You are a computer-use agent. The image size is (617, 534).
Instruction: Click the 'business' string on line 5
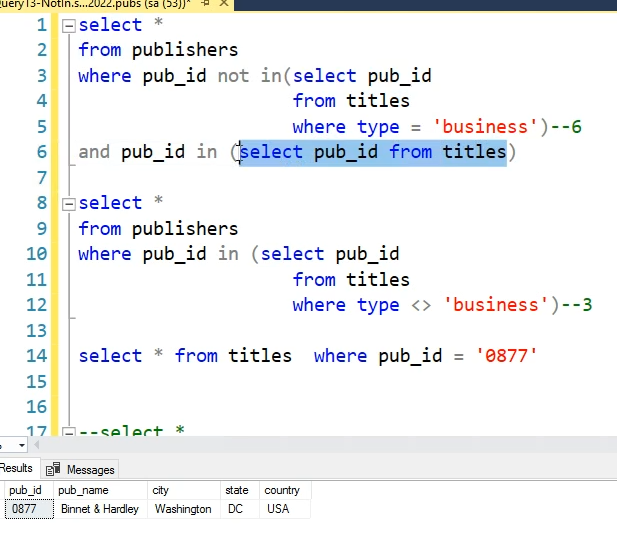(x=485, y=127)
